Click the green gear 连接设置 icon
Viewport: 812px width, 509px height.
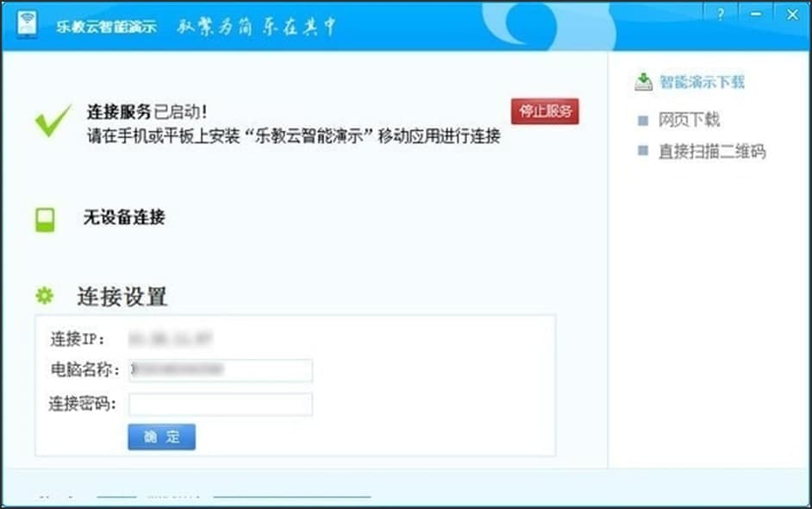click(45, 295)
